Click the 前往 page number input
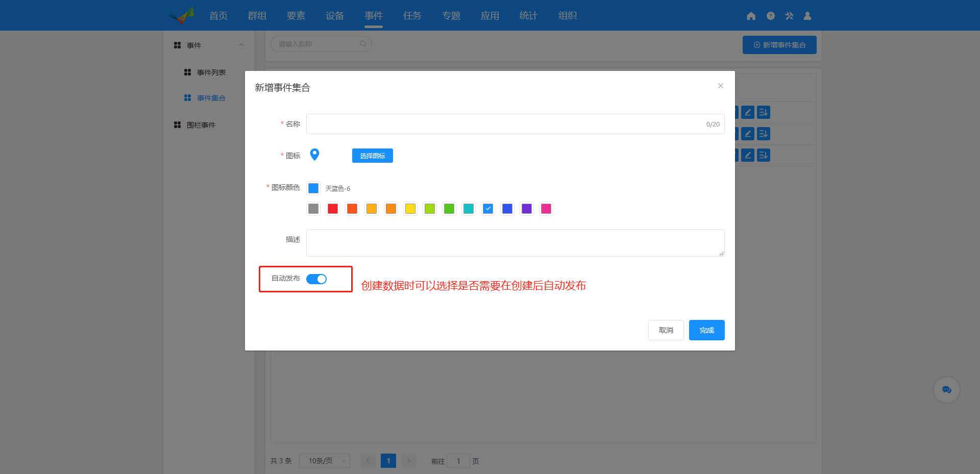 [458, 461]
